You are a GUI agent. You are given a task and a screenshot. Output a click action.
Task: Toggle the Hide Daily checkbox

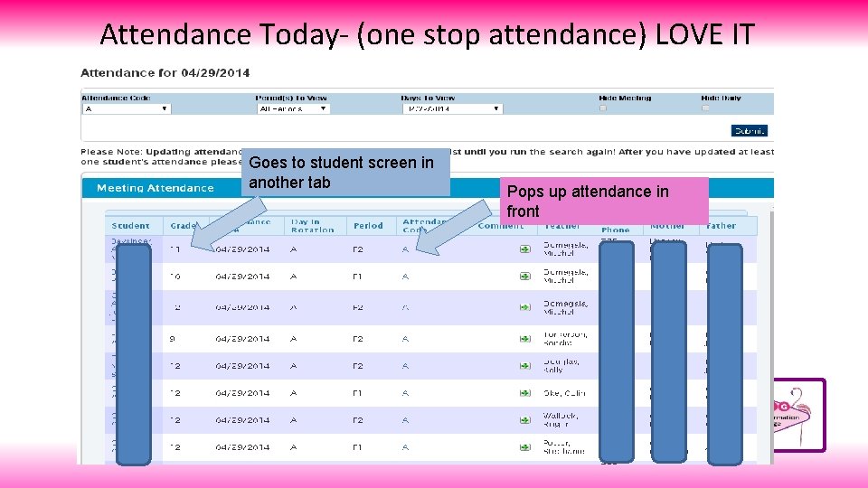tap(705, 108)
